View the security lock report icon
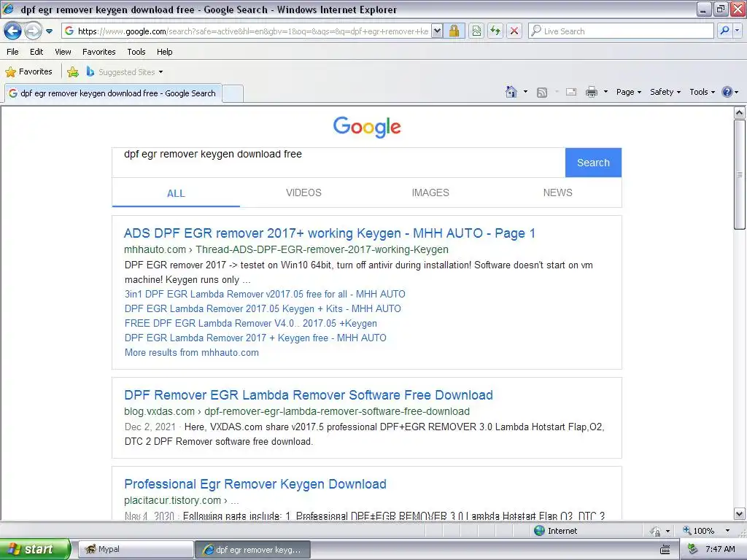This screenshot has width=747, height=560. click(454, 31)
